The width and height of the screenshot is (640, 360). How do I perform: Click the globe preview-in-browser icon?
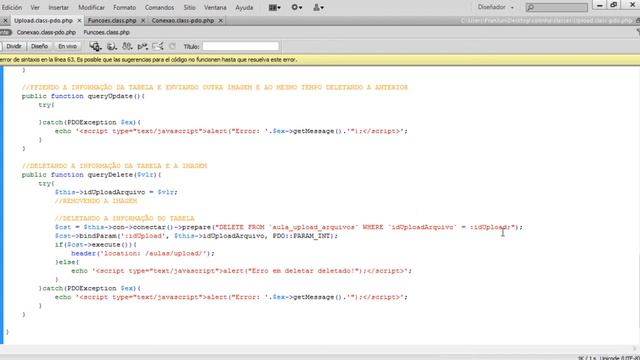point(111,47)
